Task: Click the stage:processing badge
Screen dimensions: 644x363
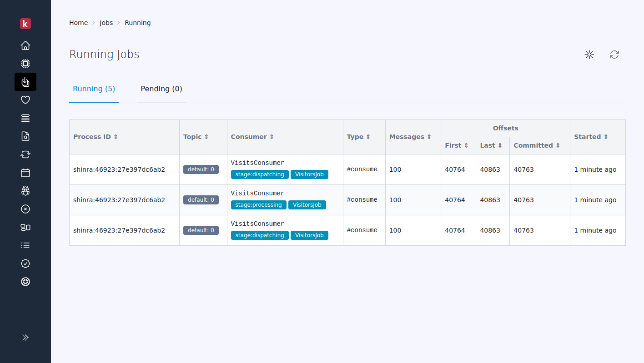Action: pyautogui.click(x=259, y=205)
